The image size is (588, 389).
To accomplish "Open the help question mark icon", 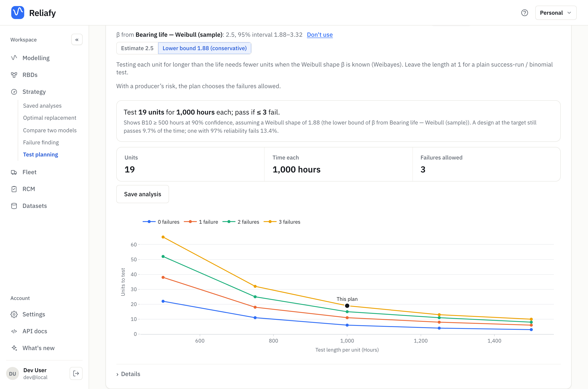I will pyautogui.click(x=524, y=13).
